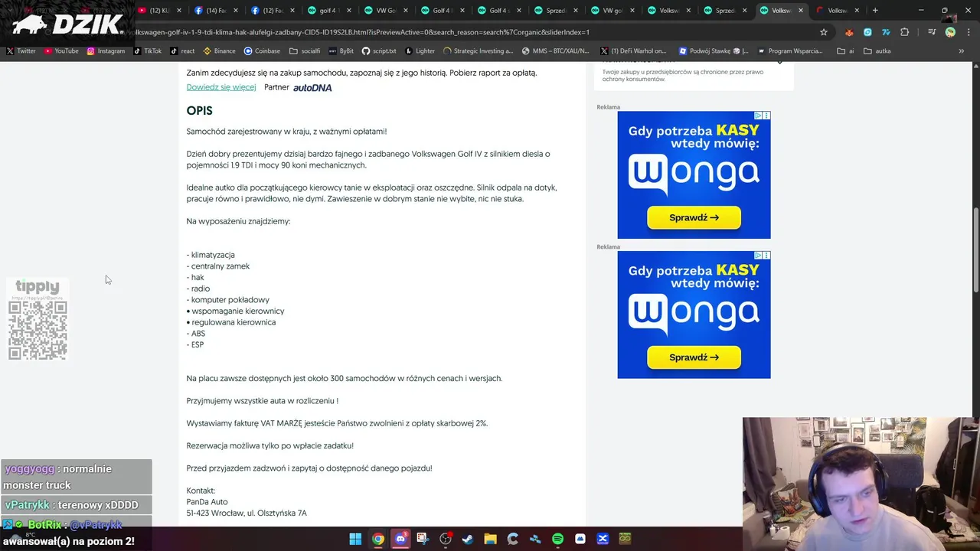Open the react bookmark
Viewport: 980px width, 551px height.
182,51
